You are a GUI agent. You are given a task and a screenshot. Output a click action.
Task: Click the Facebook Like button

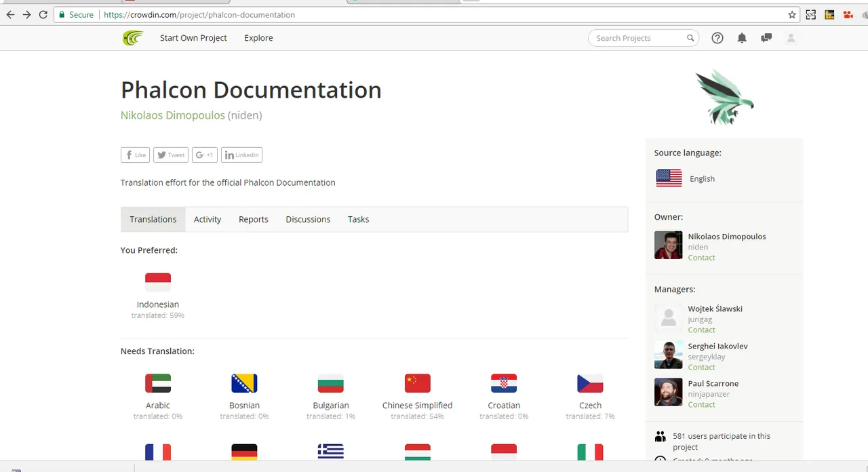136,155
